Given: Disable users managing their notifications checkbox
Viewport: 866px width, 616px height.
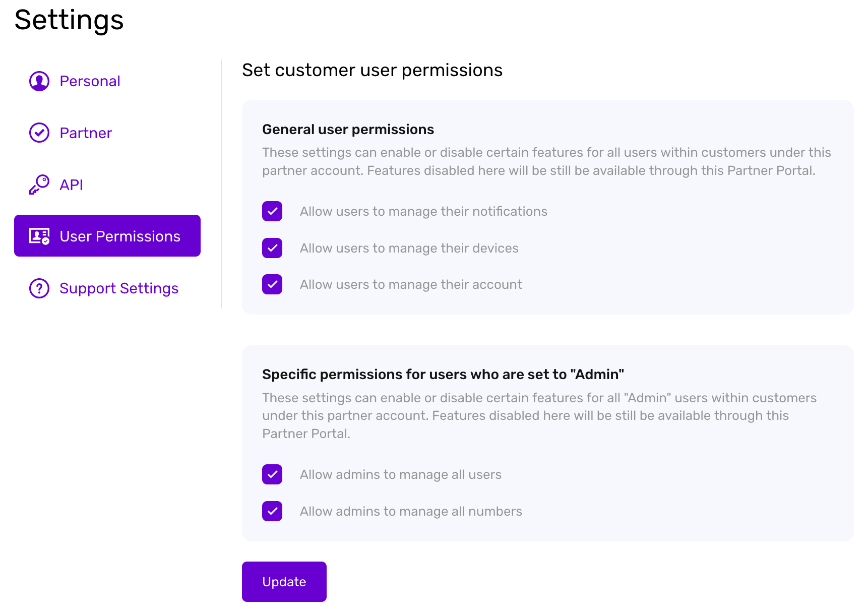Looking at the screenshot, I should (272, 211).
